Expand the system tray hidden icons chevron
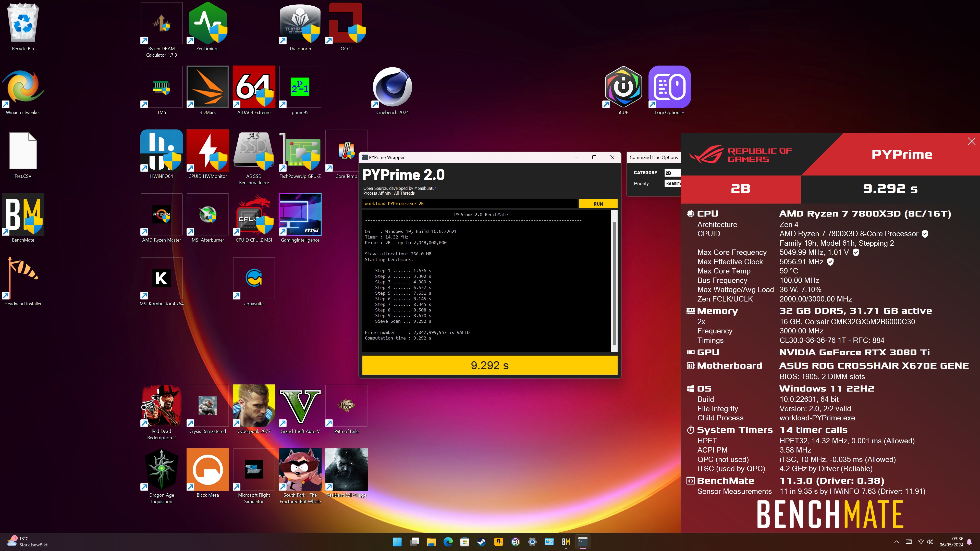Screen dimensions: 980x551 [x=896, y=542]
